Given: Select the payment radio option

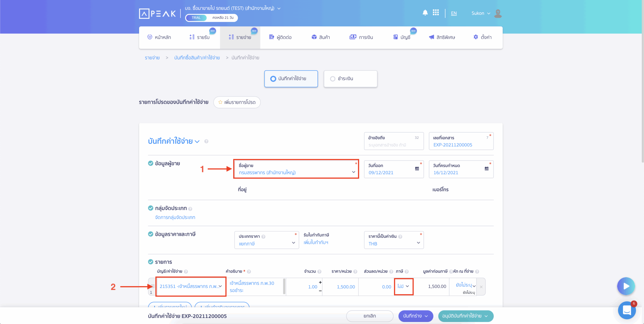Looking at the screenshot, I should 350,79.
